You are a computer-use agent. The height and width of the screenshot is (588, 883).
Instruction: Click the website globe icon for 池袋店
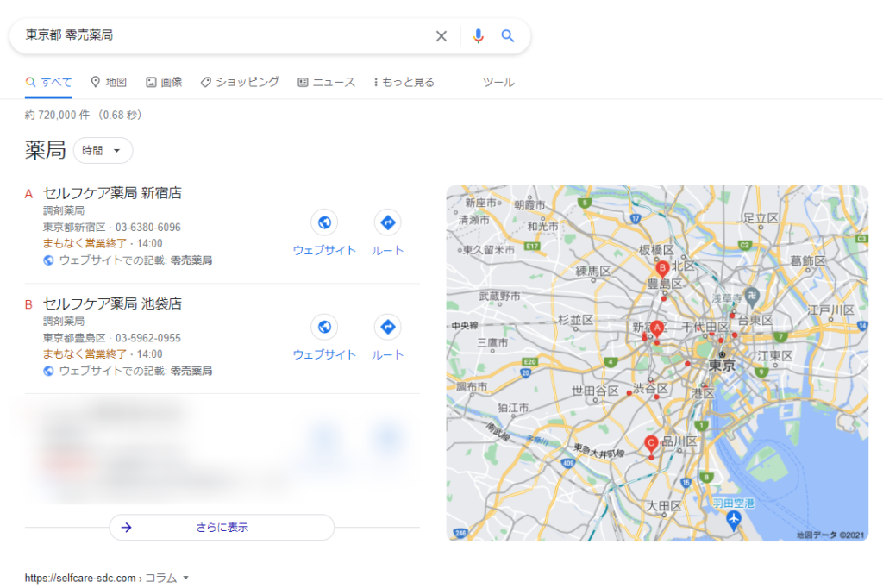point(324,327)
